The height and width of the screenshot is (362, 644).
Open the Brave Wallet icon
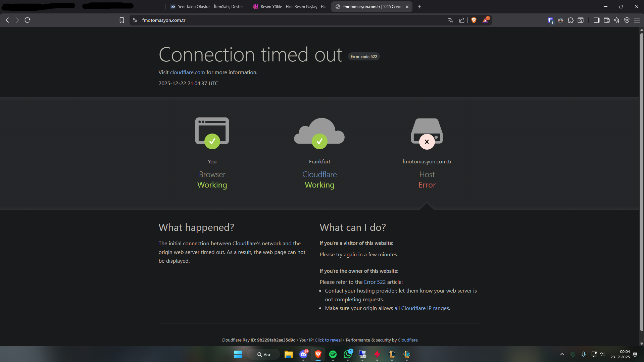pos(606,20)
